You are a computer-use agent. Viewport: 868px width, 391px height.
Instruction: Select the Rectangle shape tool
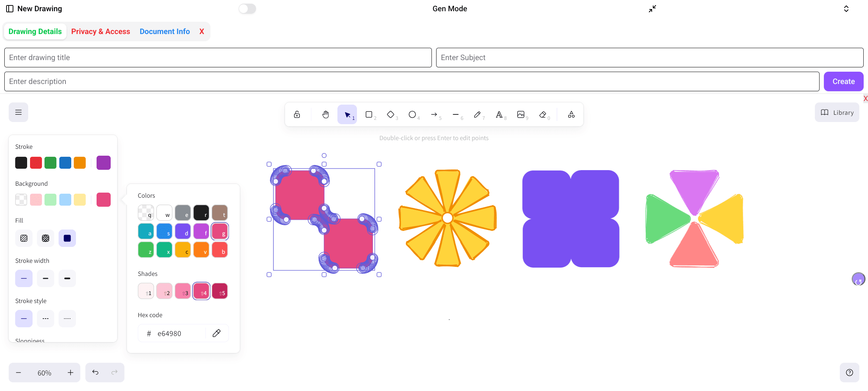click(369, 114)
